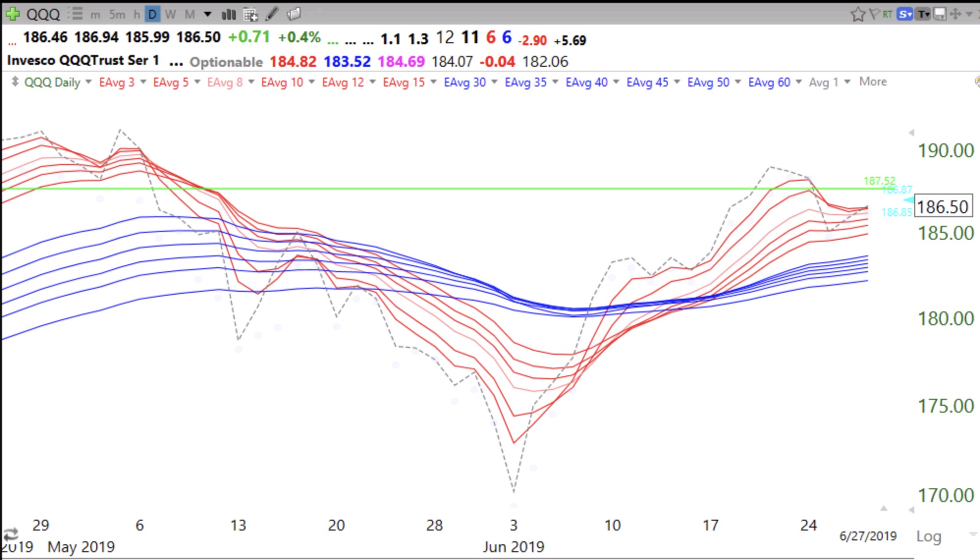Image resolution: width=980 pixels, height=560 pixels.
Task: Click the save layout floppy icon
Action: pyautogui.click(x=939, y=14)
